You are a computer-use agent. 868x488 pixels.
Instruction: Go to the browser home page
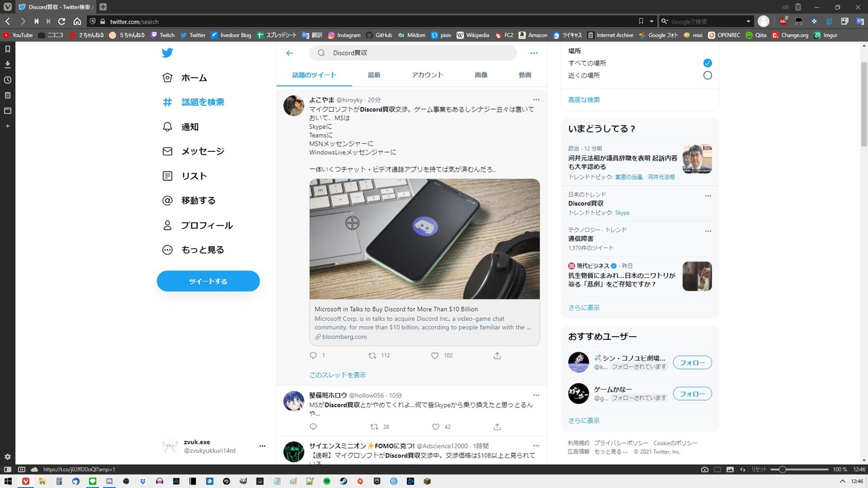pos(77,22)
